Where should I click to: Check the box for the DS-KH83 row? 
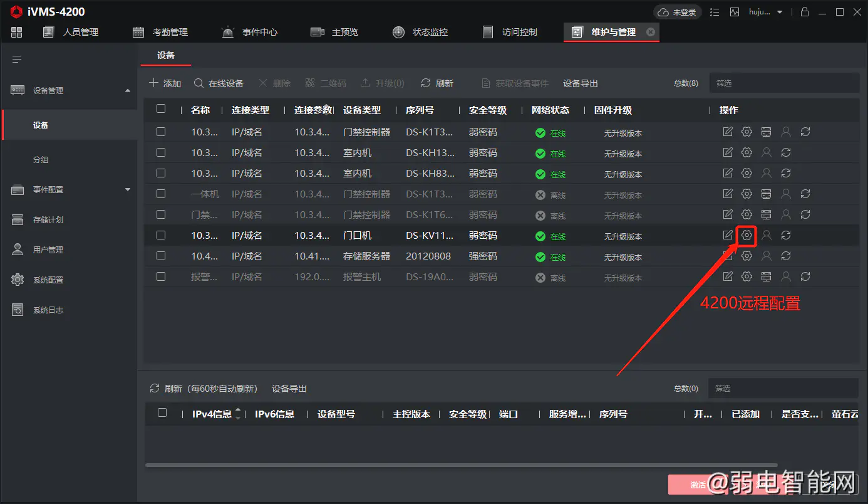(161, 173)
